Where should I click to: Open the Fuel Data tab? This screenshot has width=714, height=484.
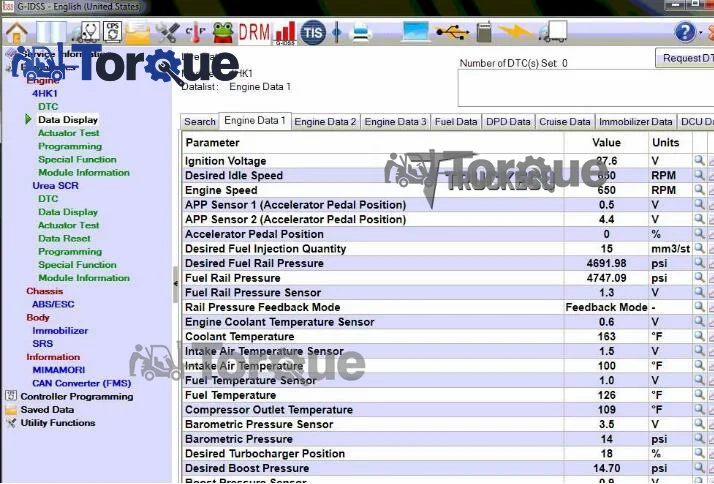[456, 122]
